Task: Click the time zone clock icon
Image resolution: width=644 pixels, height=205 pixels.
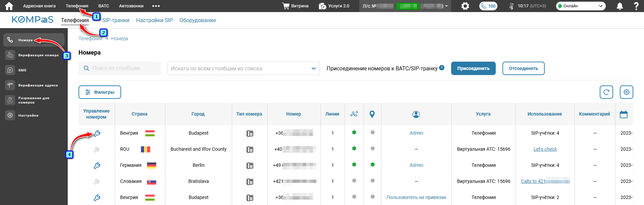Action: click(x=511, y=6)
